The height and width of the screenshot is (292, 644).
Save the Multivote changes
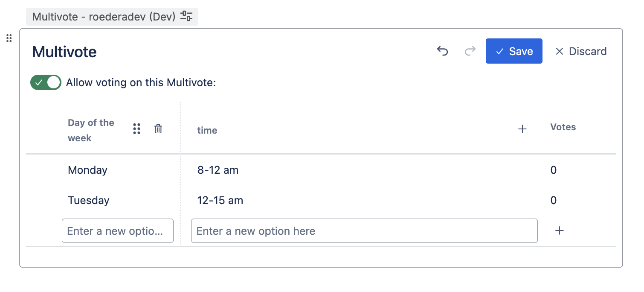(514, 51)
